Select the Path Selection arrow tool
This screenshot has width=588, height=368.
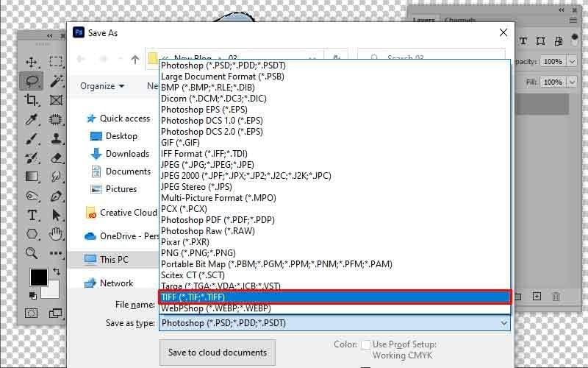(56, 215)
